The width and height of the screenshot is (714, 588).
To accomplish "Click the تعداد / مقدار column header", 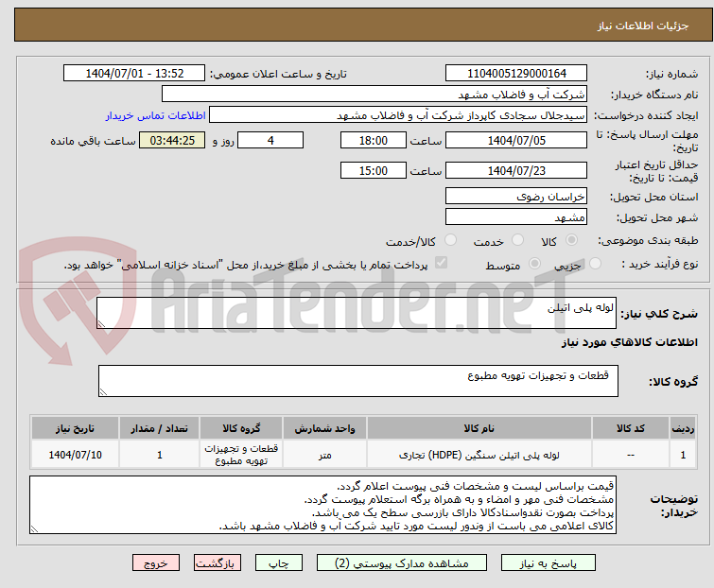I will coord(160,428).
